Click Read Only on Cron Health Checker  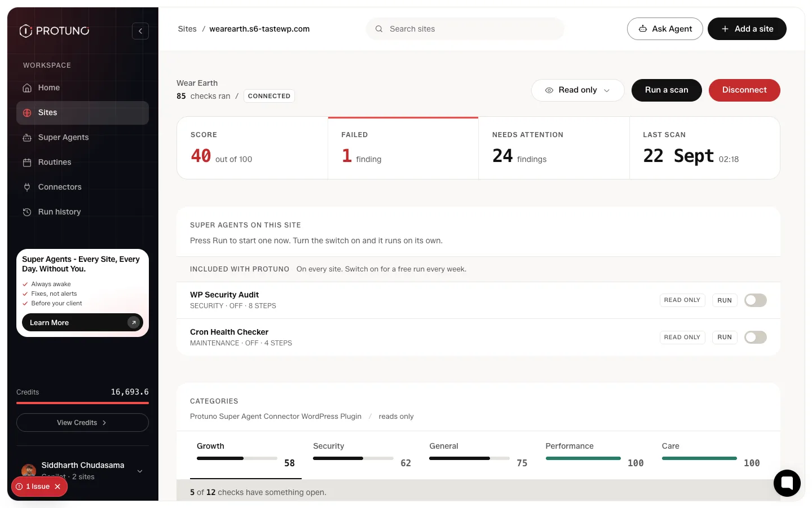[682, 338]
